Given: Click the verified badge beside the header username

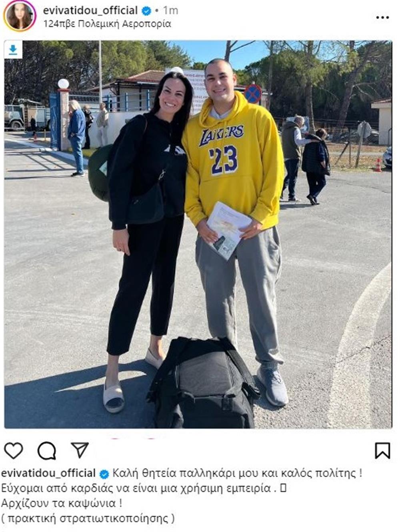Looking at the screenshot, I should (x=146, y=11).
